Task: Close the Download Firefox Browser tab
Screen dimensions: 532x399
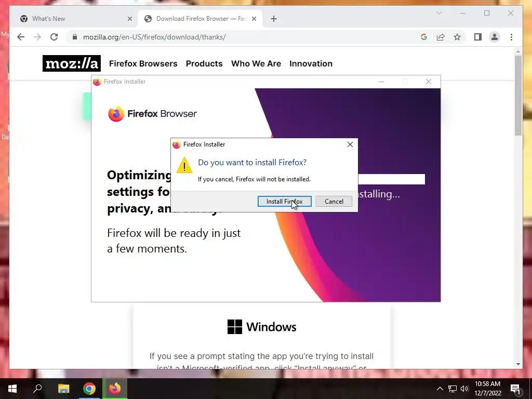Action: click(254, 19)
